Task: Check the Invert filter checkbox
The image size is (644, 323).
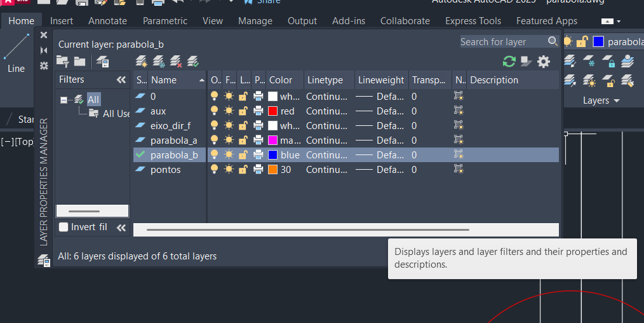Action: tap(64, 227)
